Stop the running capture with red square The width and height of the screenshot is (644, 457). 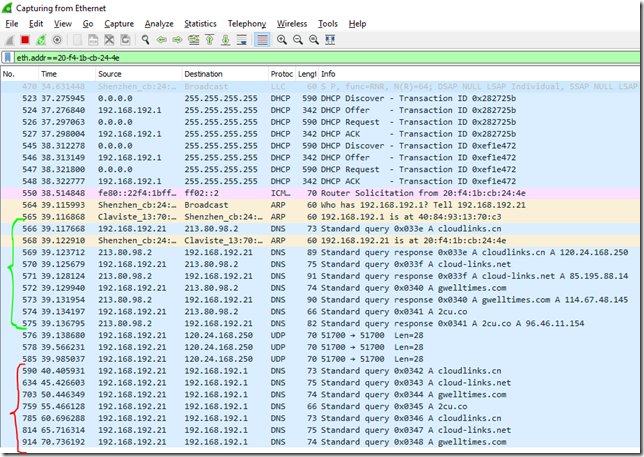point(25,40)
